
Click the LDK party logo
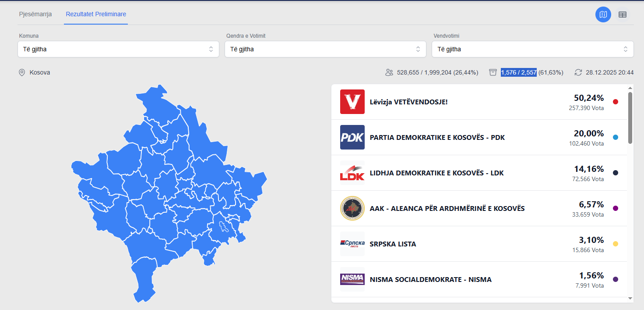(352, 173)
